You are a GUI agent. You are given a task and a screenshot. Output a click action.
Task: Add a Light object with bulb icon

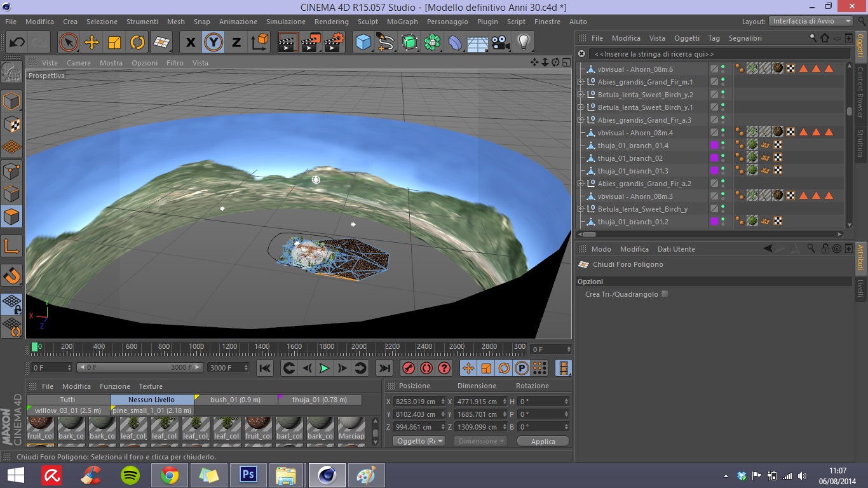[523, 43]
